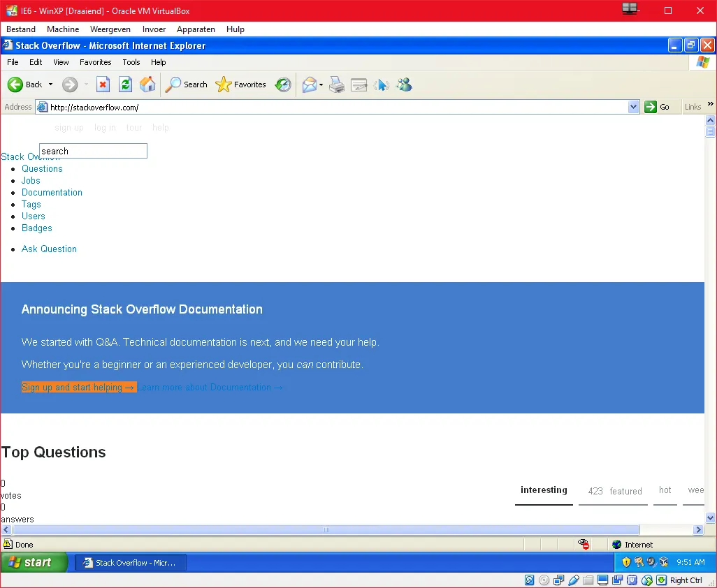Print the page with printer icon

(337, 84)
